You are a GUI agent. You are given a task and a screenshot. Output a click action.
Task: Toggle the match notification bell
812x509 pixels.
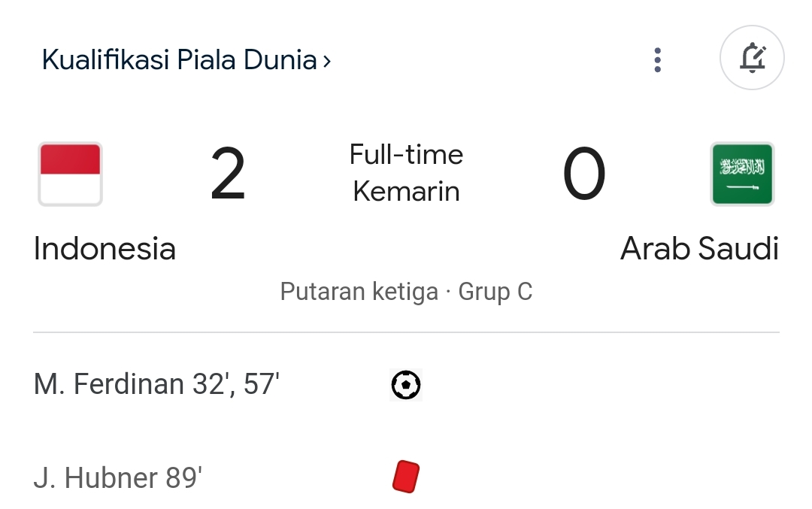(x=752, y=57)
